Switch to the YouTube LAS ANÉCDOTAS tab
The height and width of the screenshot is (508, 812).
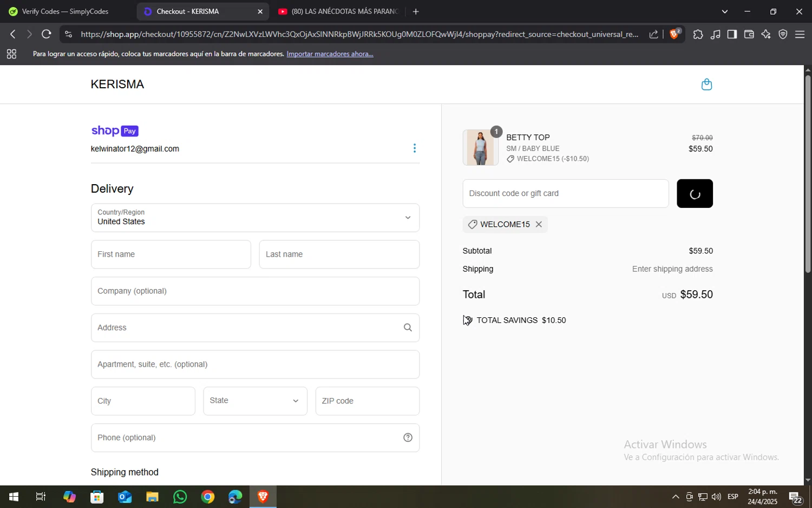(x=339, y=11)
